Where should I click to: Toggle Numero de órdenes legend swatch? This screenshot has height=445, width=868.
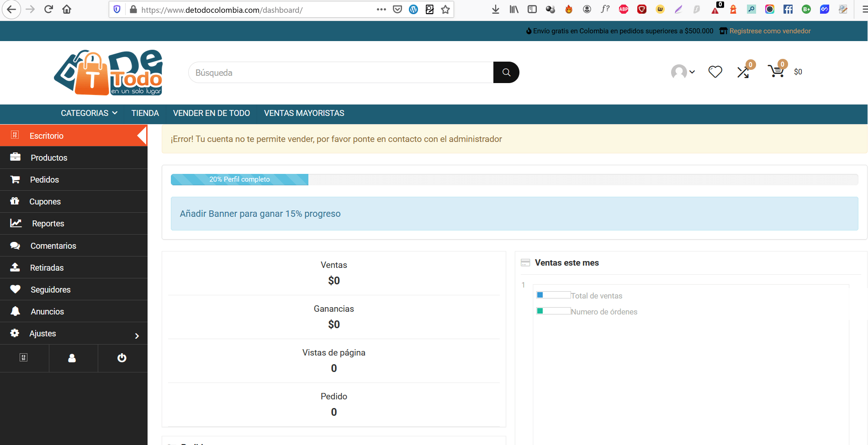click(553, 311)
